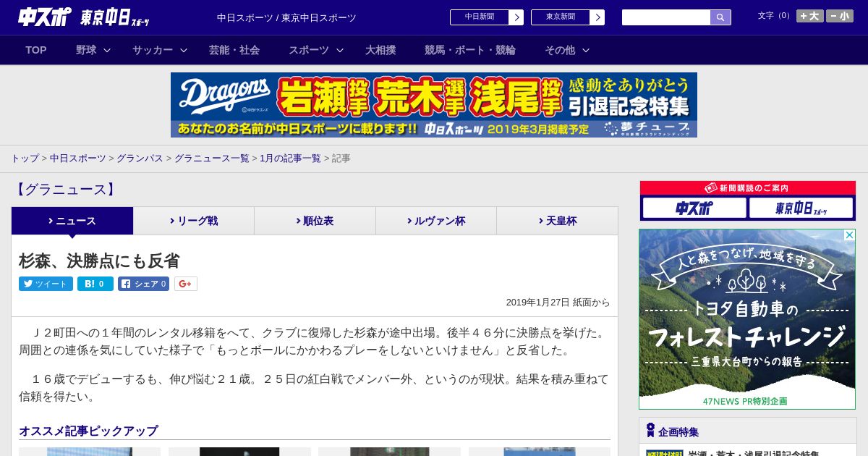Open the 野球 navigation item
The image size is (868, 456).
(86, 50)
